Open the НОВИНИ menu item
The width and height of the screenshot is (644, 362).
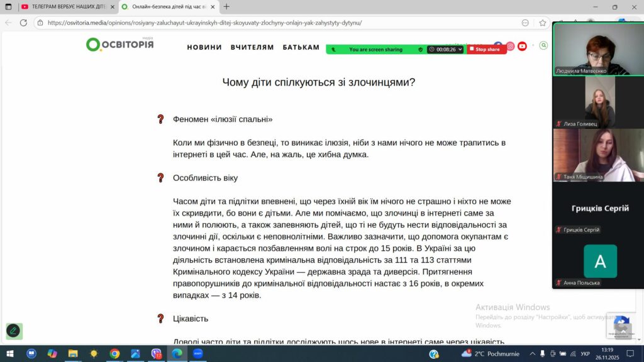pos(204,47)
